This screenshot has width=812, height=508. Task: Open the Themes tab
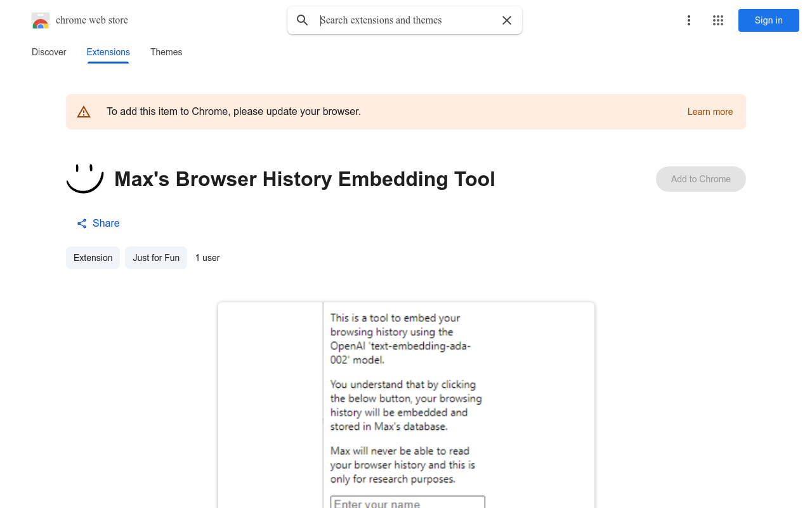(x=166, y=52)
